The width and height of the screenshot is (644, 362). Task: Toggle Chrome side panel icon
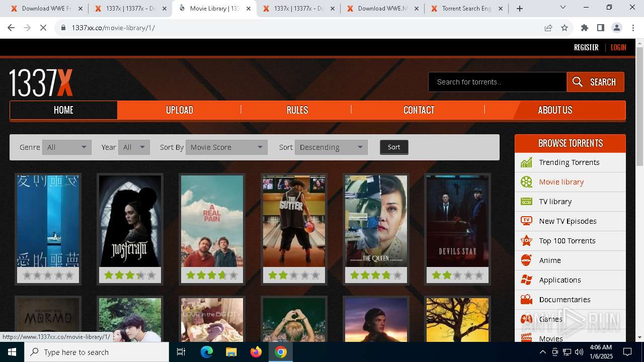point(601,28)
